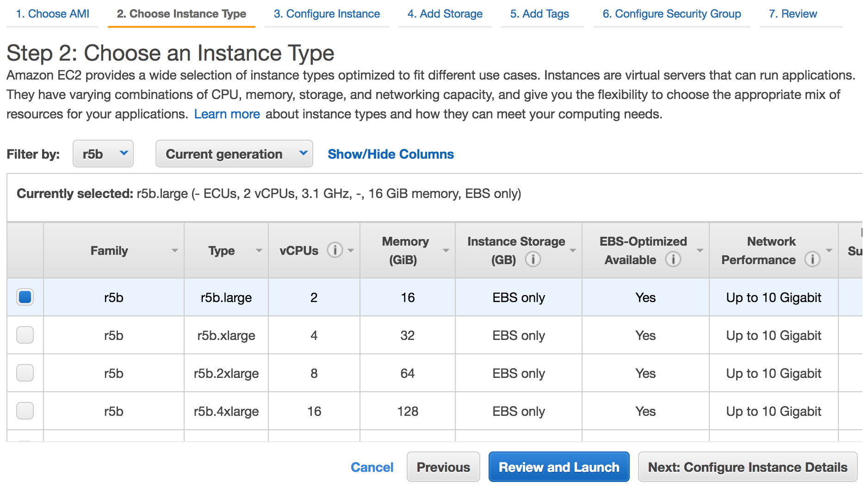Select the r5b.xlarge instance checkbox

[x=25, y=335]
